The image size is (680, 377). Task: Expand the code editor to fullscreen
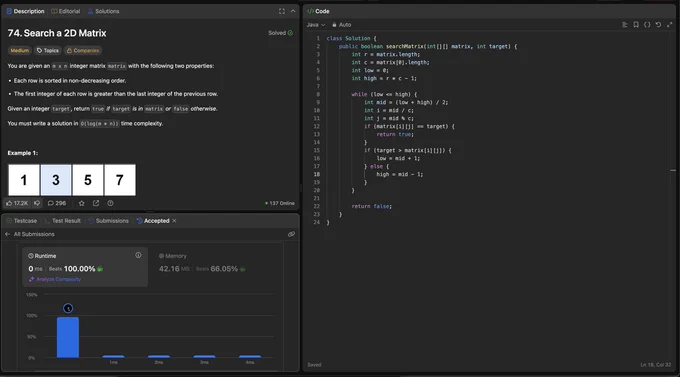tap(670, 25)
